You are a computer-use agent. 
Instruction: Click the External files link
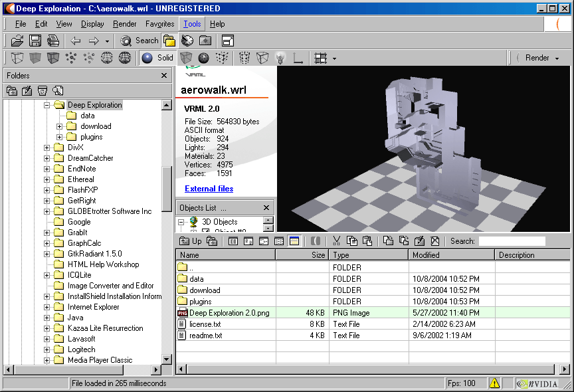click(209, 189)
